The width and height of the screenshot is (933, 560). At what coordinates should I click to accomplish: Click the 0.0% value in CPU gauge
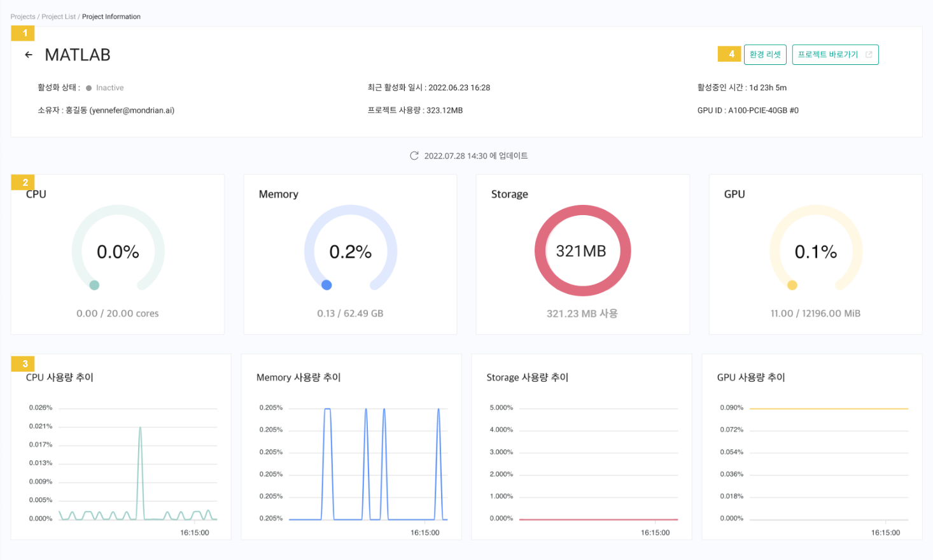click(x=118, y=252)
